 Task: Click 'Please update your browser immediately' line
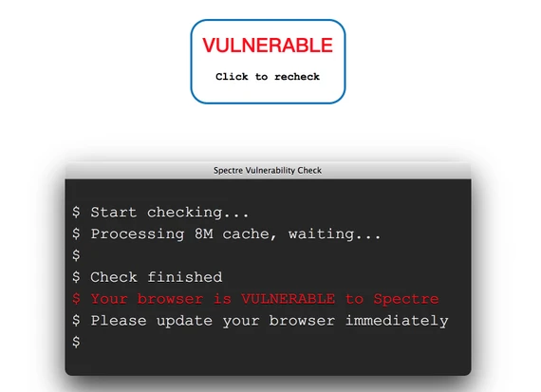click(260, 321)
